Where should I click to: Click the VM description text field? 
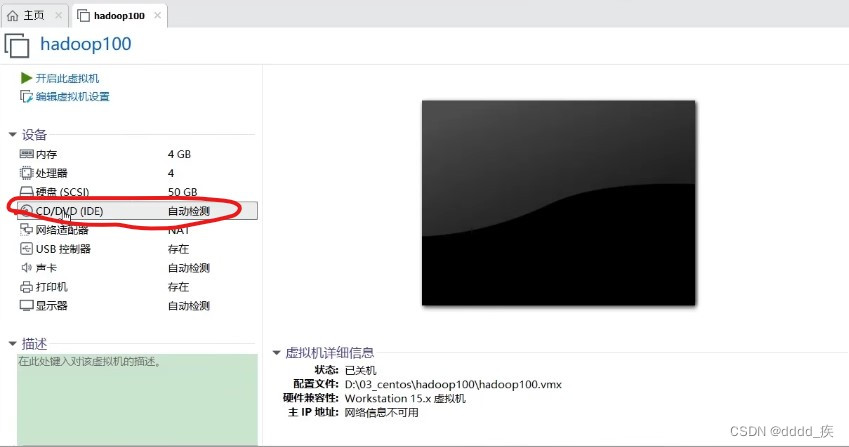click(x=137, y=399)
